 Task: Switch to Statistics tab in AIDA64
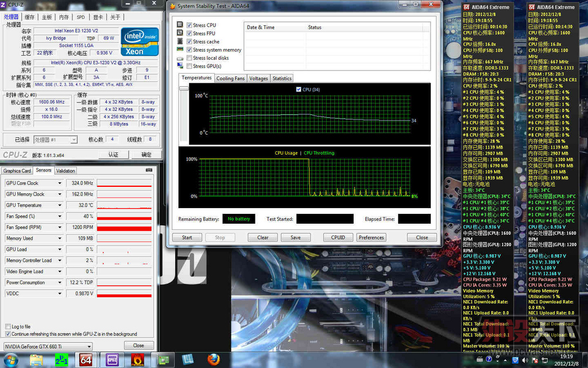pyautogui.click(x=281, y=78)
